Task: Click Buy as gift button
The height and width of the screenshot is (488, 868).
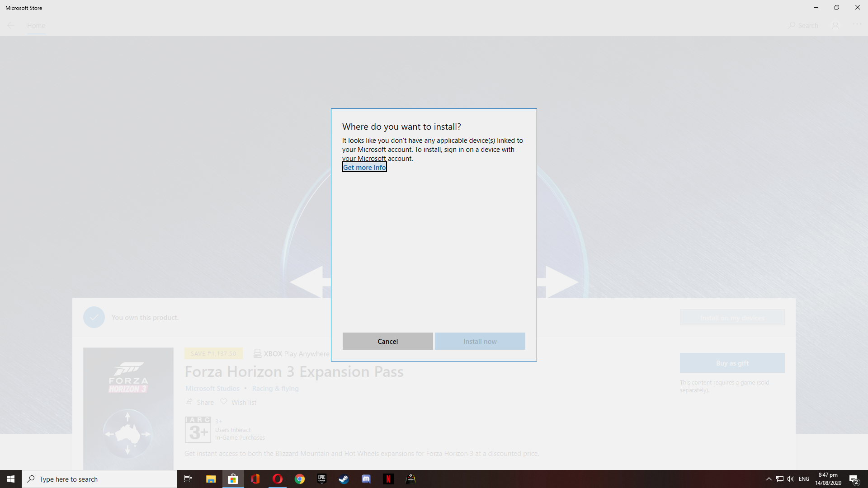Action: (732, 363)
